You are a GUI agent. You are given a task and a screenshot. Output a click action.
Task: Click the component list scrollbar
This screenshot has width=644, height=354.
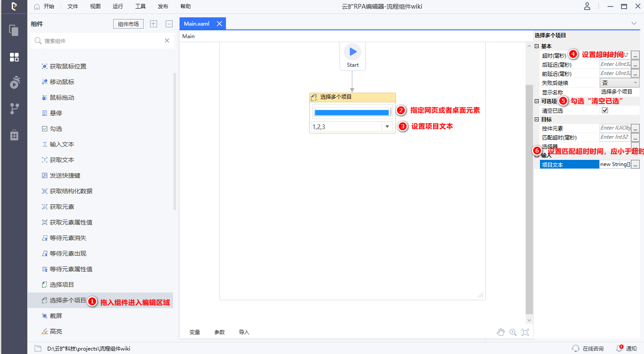click(175, 141)
